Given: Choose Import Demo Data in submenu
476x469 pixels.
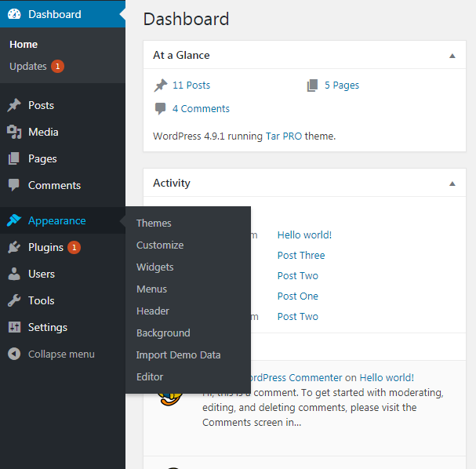Looking at the screenshot, I should point(178,355).
